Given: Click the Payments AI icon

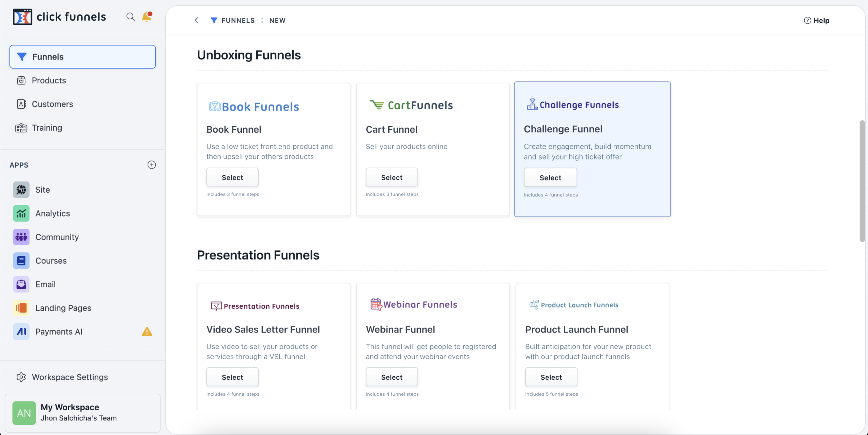Looking at the screenshot, I should (x=21, y=332).
